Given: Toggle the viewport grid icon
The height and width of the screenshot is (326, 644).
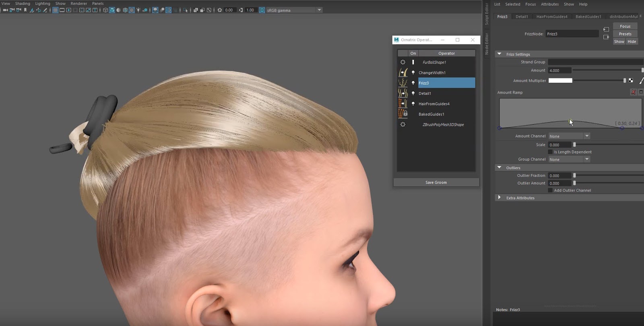Looking at the screenshot, I should click(56, 10).
